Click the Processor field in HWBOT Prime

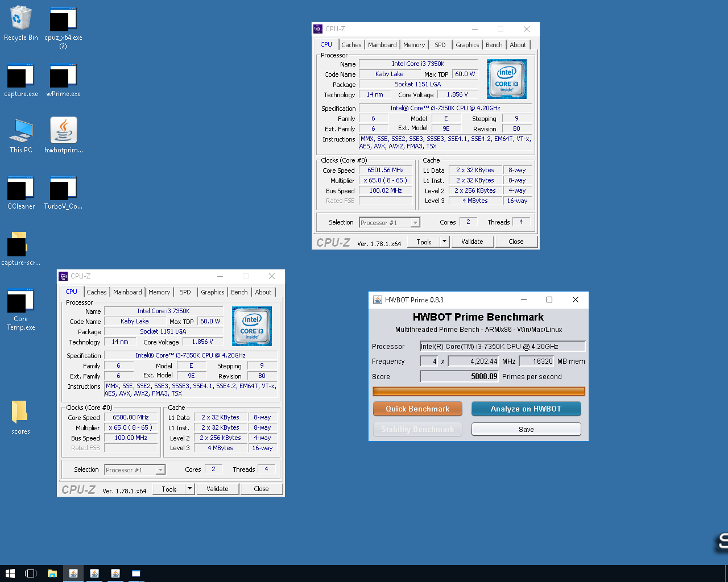point(502,346)
